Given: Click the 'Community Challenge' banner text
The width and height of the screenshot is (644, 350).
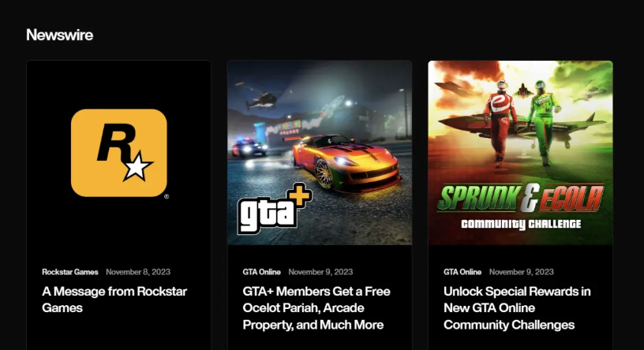Looking at the screenshot, I should pos(521,224).
